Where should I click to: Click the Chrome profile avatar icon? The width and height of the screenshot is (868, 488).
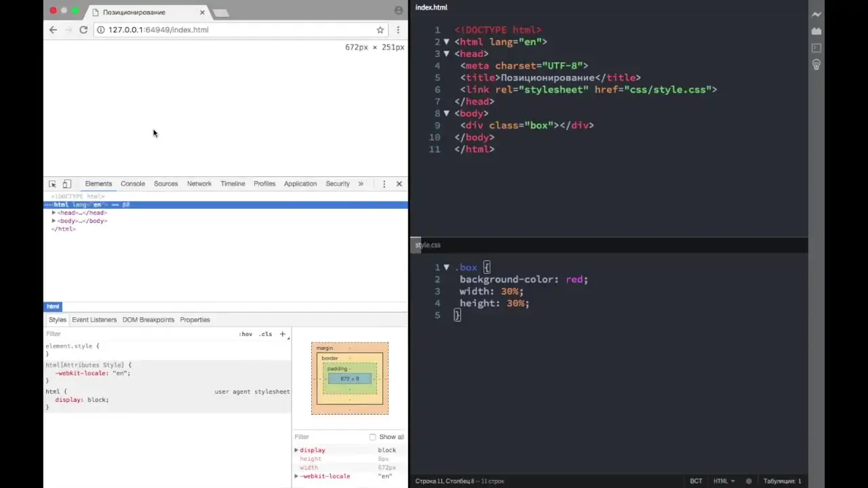point(398,11)
